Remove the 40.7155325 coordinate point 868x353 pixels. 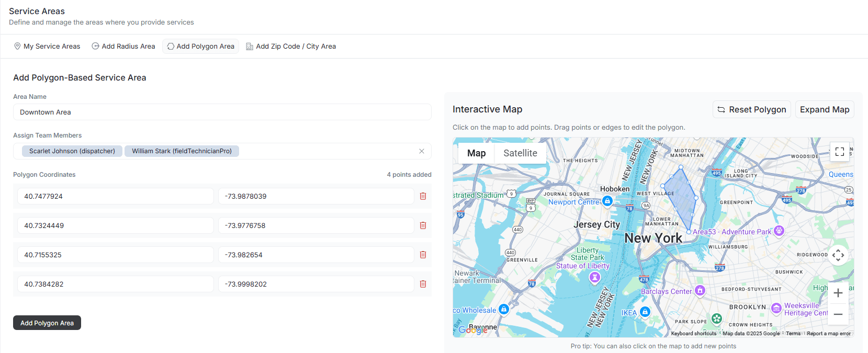click(423, 255)
